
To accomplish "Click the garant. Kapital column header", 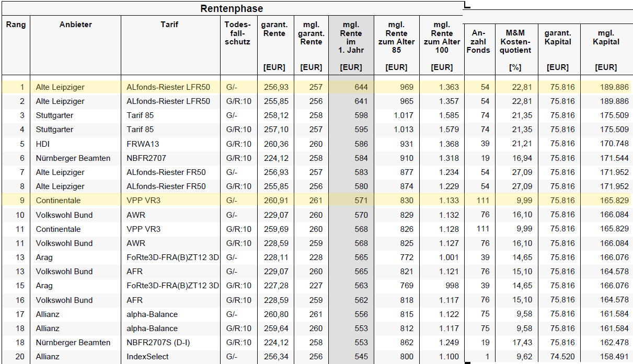I will 558,37.
